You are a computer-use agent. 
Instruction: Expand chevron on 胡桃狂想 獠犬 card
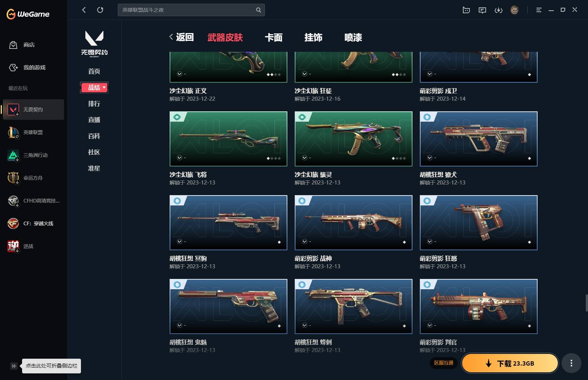click(x=430, y=158)
